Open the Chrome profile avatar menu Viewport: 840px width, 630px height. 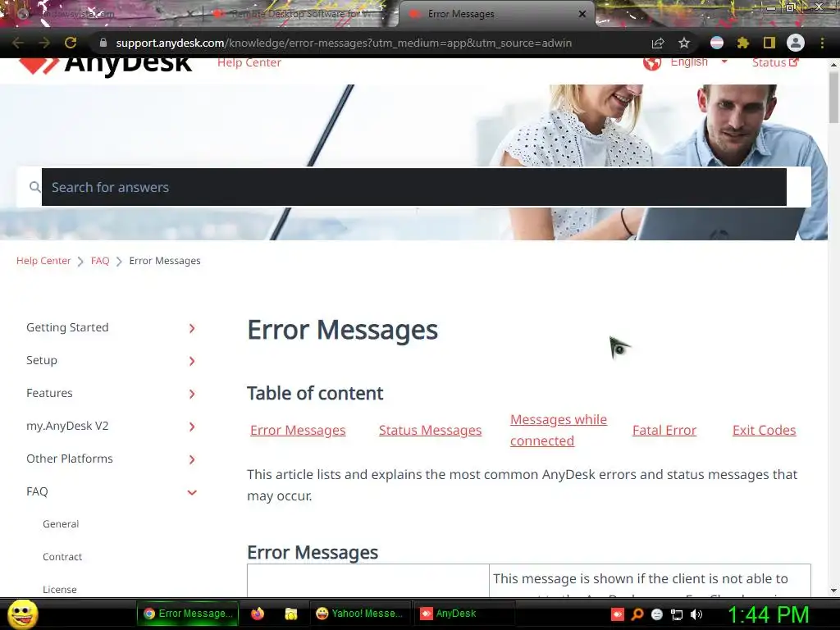pos(796,43)
